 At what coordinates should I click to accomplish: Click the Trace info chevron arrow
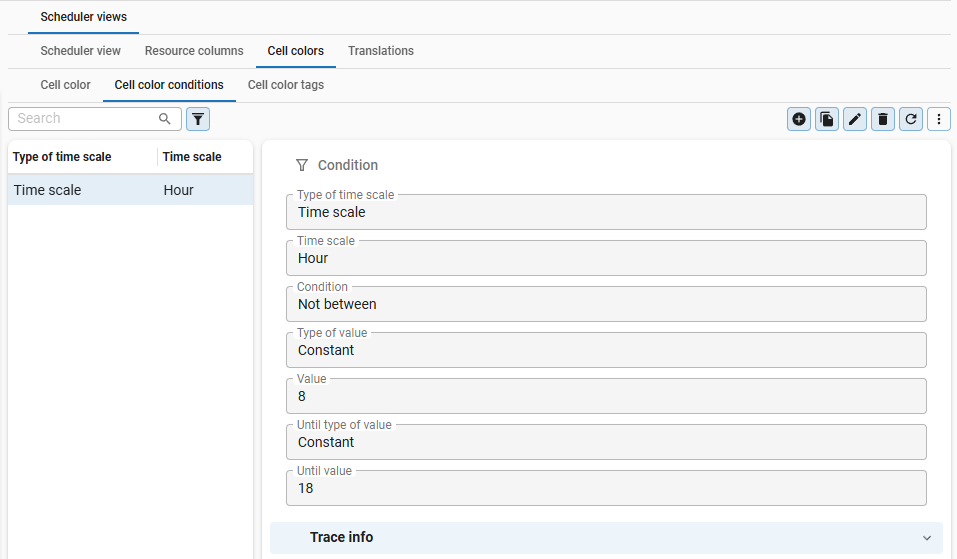[926, 538]
